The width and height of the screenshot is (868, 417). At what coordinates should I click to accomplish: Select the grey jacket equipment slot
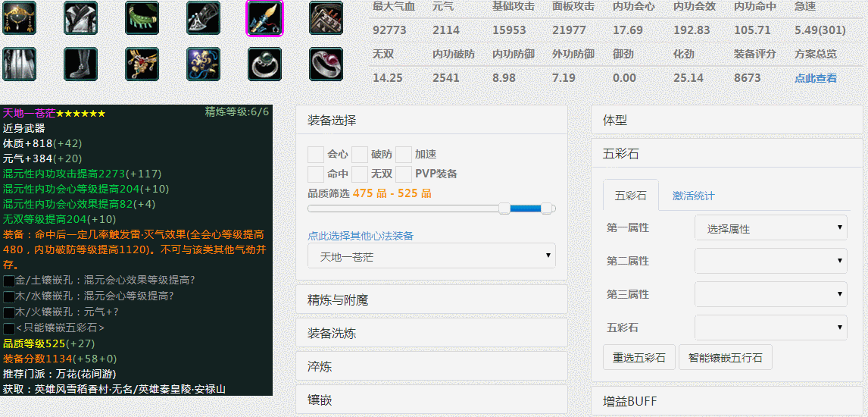[x=81, y=17]
